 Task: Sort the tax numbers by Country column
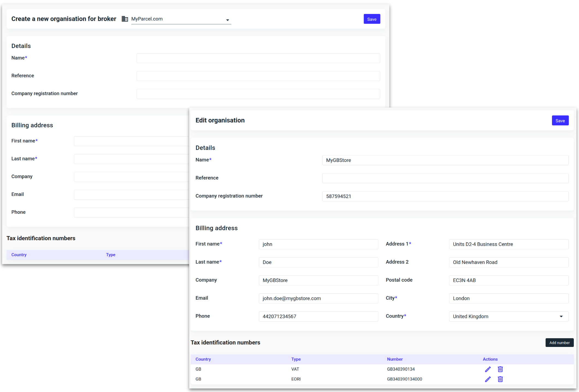(x=203, y=359)
